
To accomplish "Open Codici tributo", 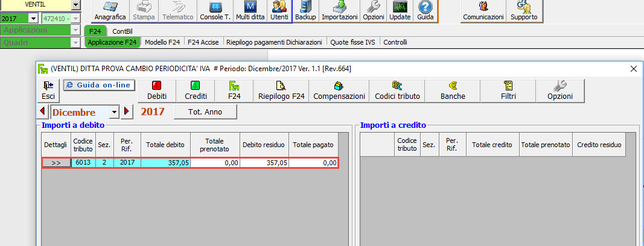I will click(x=397, y=91).
